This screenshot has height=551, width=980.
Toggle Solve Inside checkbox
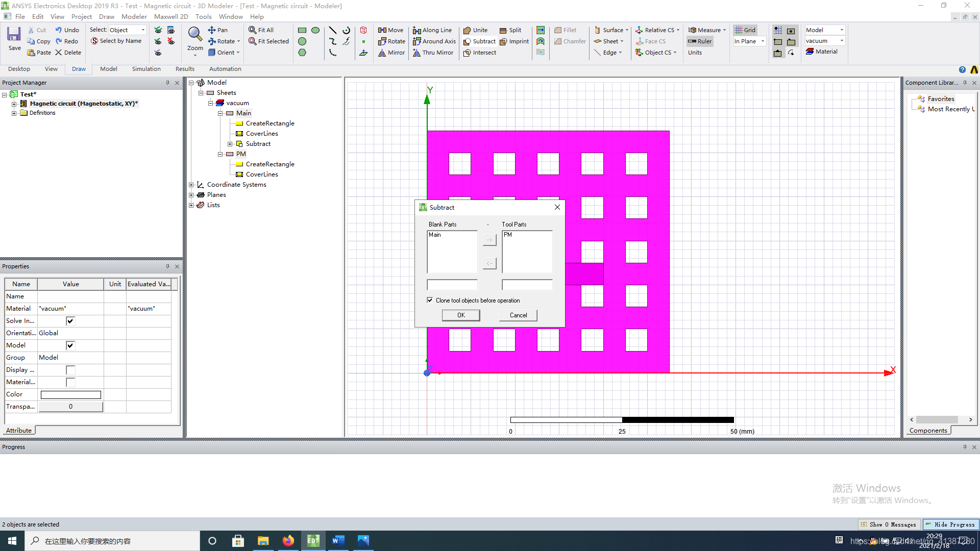point(70,321)
